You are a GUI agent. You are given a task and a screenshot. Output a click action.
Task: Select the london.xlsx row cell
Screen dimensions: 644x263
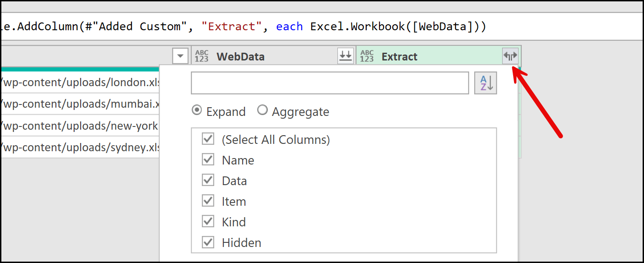pyautogui.click(x=80, y=82)
